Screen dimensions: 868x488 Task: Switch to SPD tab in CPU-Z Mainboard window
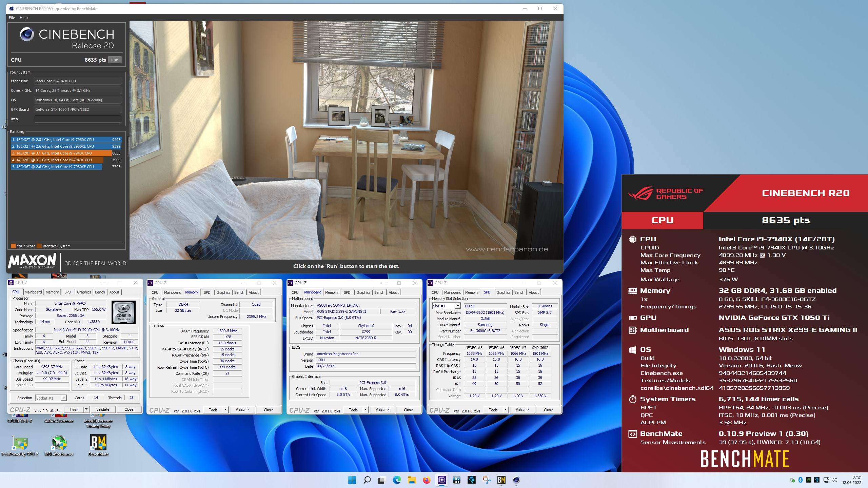(347, 292)
